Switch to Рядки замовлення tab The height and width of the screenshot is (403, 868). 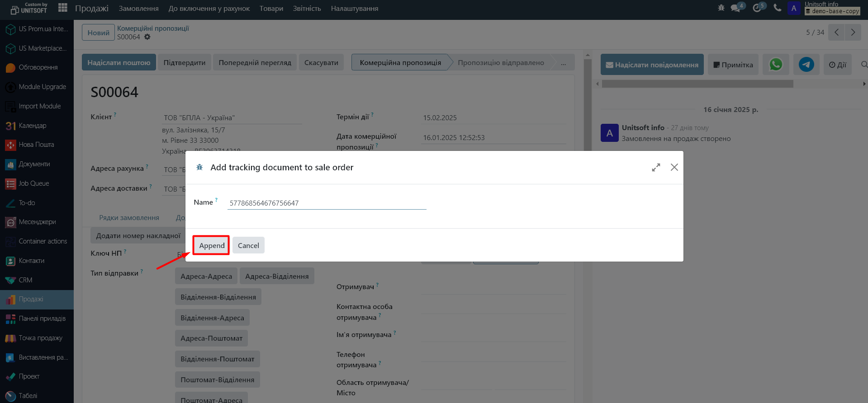coord(129,218)
